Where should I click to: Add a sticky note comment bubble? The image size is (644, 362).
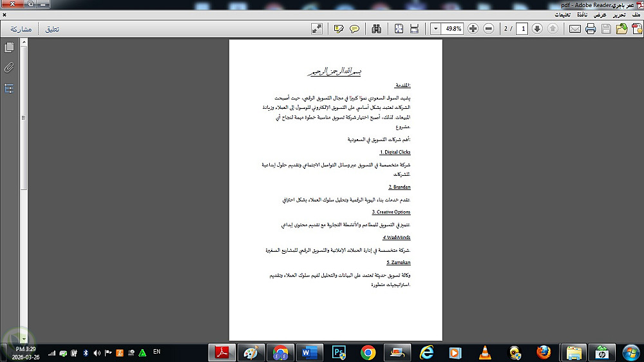click(354, 29)
